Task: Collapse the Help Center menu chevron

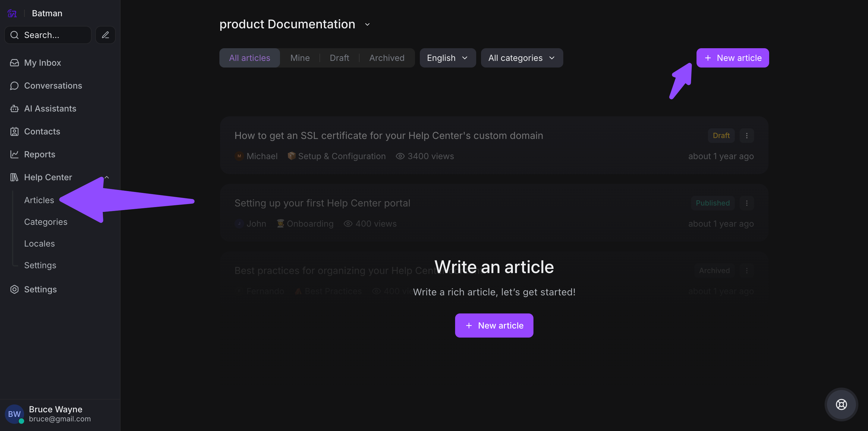Action: pyautogui.click(x=106, y=177)
